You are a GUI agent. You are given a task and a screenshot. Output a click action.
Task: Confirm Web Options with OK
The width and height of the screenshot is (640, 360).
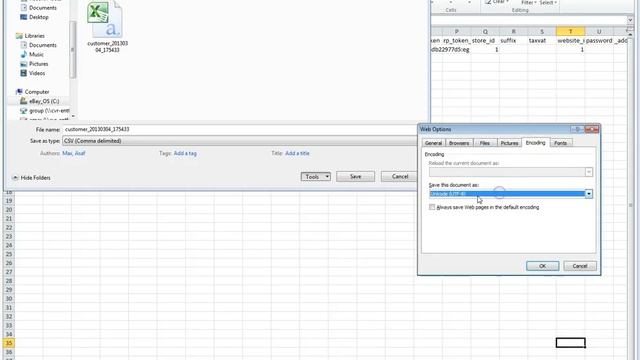click(x=542, y=266)
